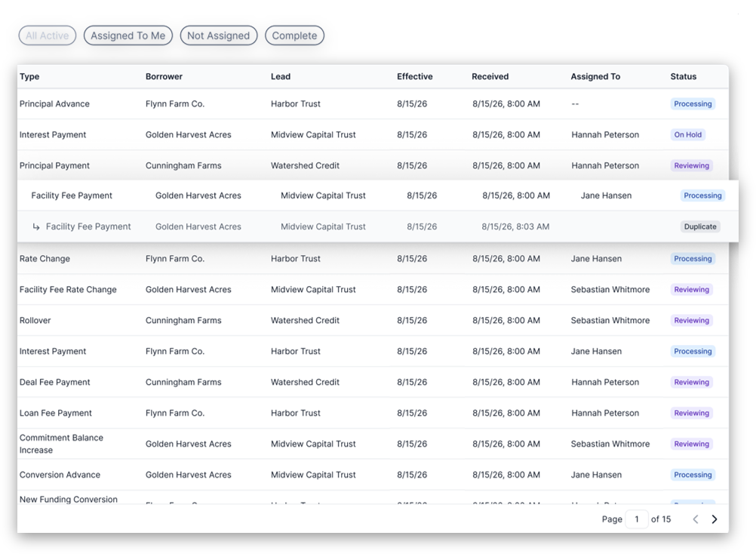Click the Duplicate status badge
The image size is (756, 554).
700,226
